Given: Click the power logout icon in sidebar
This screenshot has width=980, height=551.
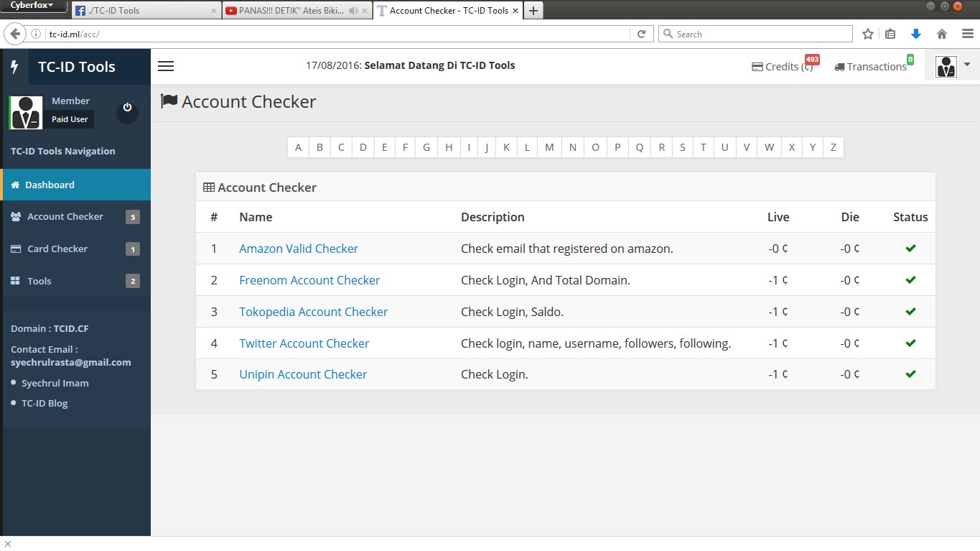Looking at the screenshot, I should pos(127,108).
